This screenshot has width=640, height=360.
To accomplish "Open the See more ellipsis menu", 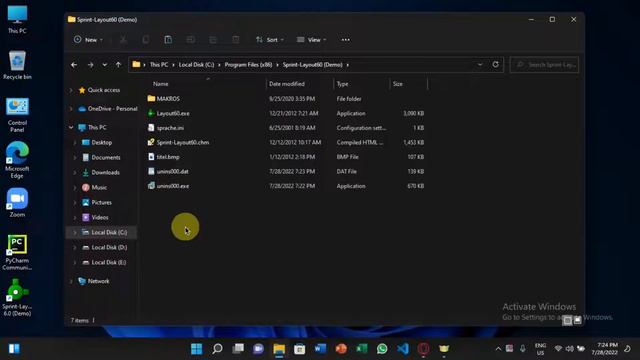I will point(345,40).
